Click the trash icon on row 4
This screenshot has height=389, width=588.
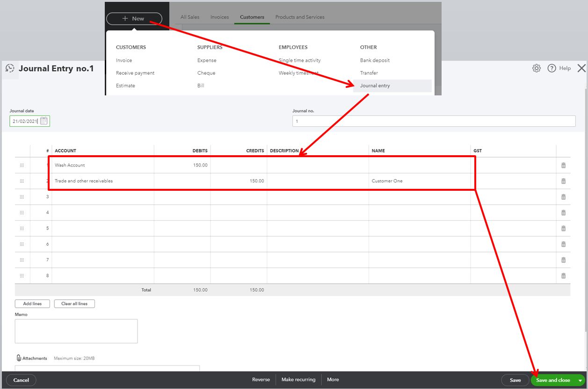click(x=563, y=213)
